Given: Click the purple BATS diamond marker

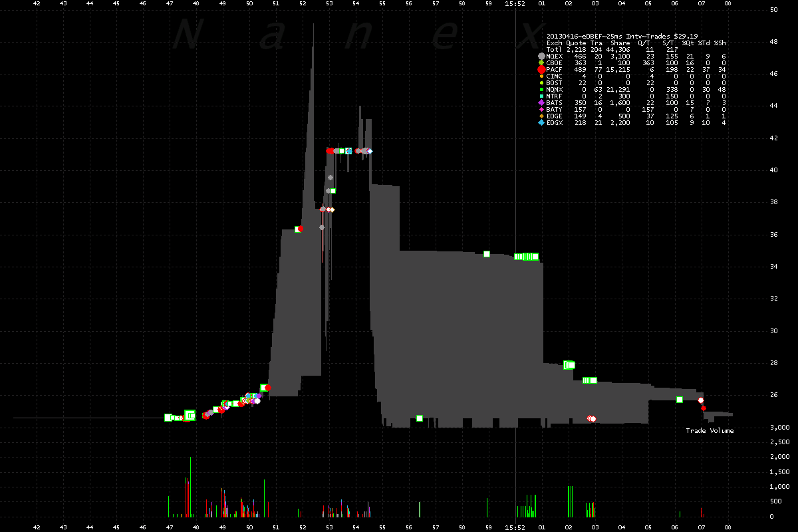Looking at the screenshot, I should point(541,102).
